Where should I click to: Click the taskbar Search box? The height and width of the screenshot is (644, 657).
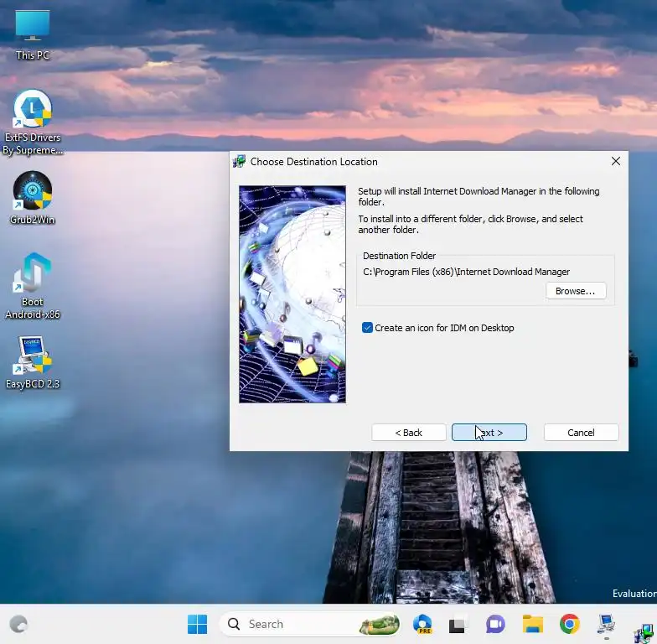point(310,624)
